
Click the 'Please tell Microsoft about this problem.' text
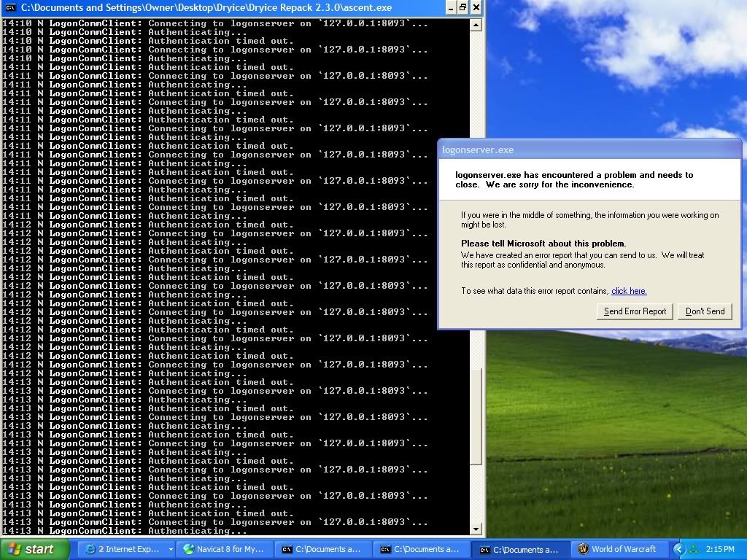click(543, 244)
